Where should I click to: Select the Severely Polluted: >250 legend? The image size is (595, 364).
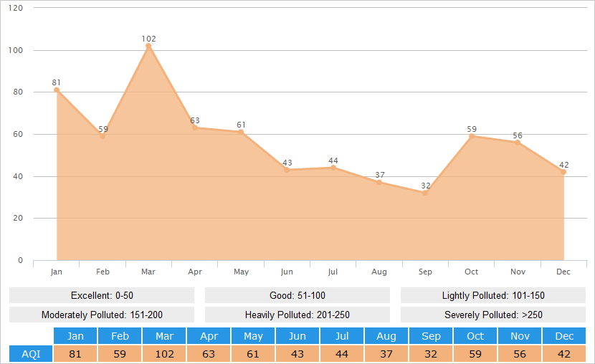(493, 315)
